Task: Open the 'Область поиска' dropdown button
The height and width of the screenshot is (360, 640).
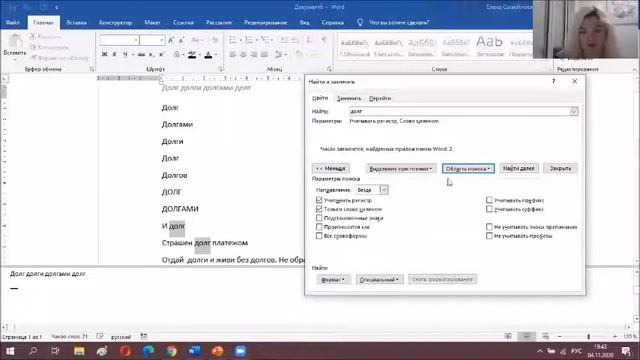Action: pos(468,169)
